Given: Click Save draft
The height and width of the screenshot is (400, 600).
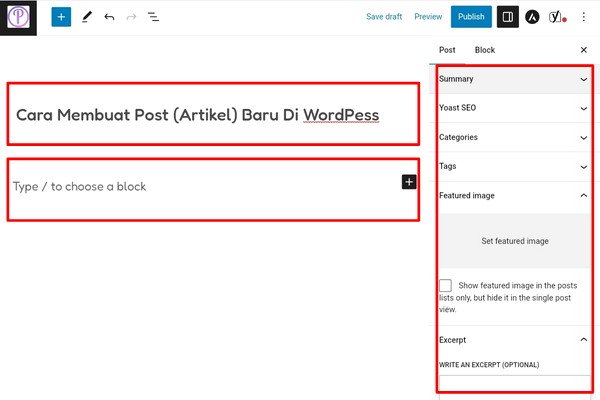Looking at the screenshot, I should tap(384, 17).
